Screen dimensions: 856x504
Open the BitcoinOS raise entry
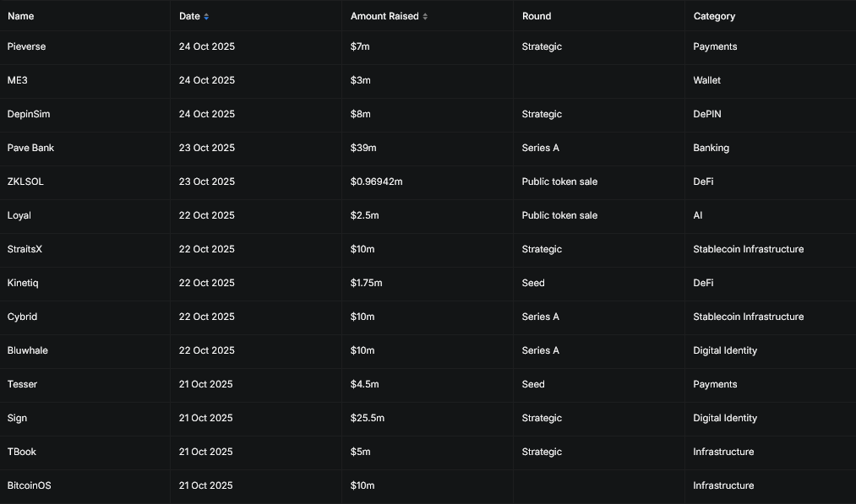[x=29, y=486]
